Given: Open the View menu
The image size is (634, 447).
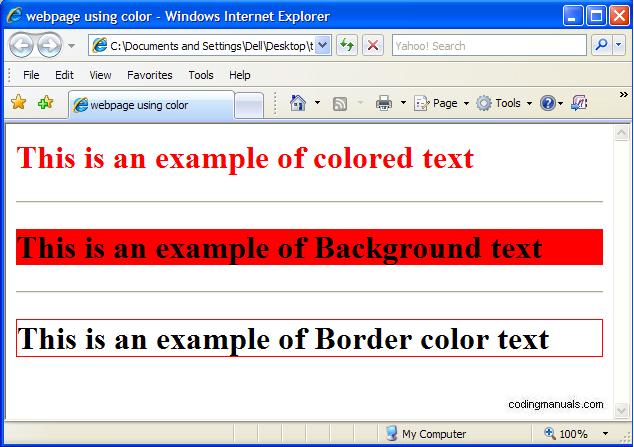Looking at the screenshot, I should (x=100, y=75).
